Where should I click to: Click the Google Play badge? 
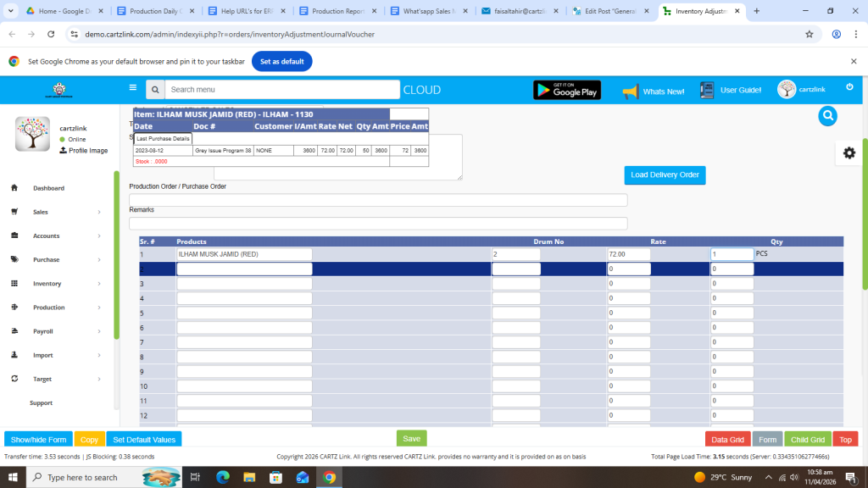click(566, 91)
